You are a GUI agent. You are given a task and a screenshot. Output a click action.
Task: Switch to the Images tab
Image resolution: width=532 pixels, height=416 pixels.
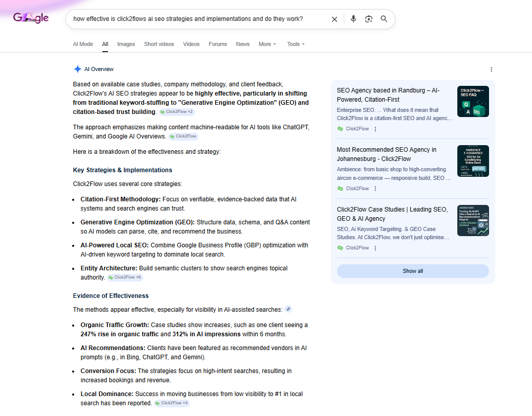pos(126,44)
